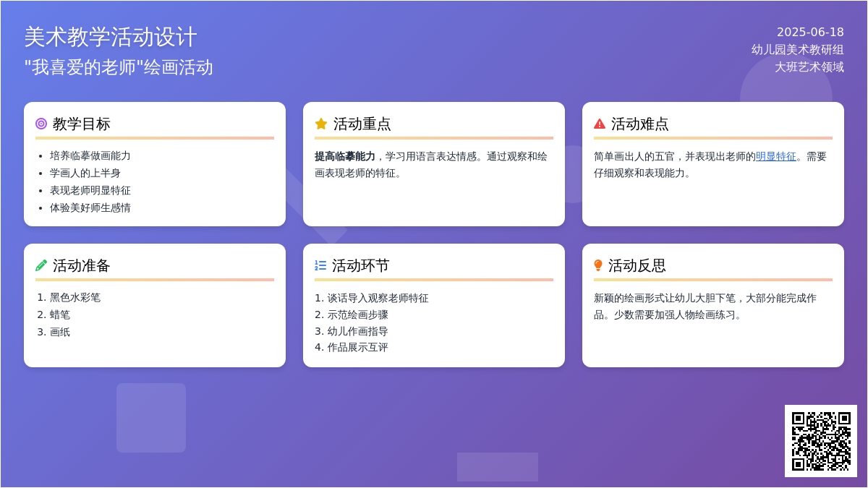Click list item 黑色水彩笔
Viewport: 868px width, 488px height.
coord(75,297)
